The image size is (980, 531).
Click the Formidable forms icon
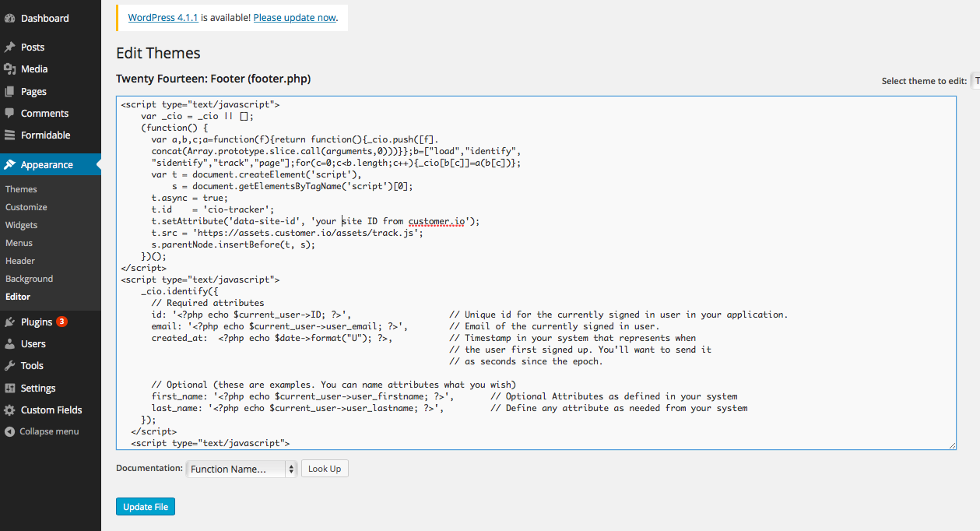point(10,135)
